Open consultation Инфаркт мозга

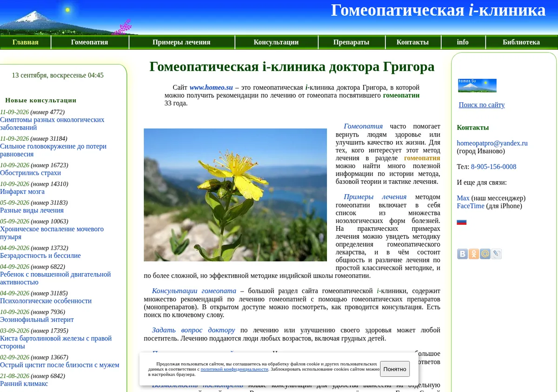22,191
